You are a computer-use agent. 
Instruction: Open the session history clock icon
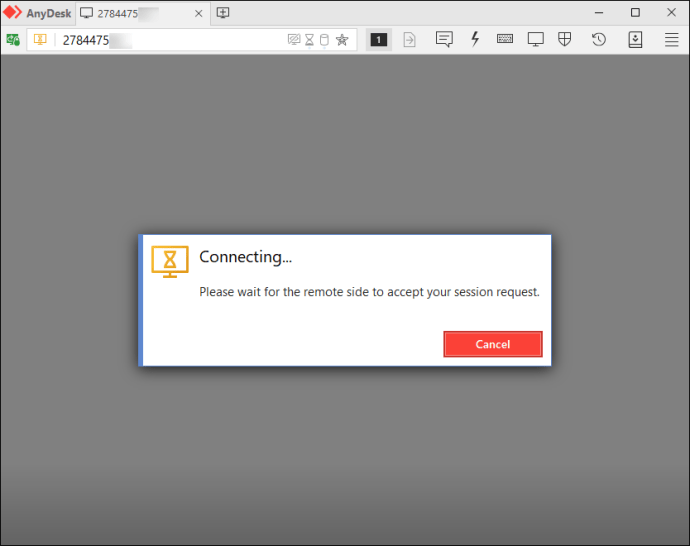pos(598,40)
